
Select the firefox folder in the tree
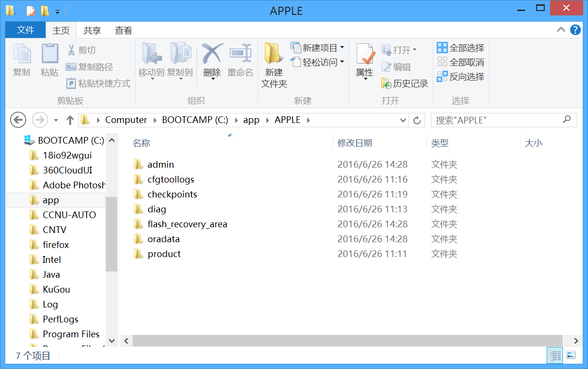coord(49,245)
